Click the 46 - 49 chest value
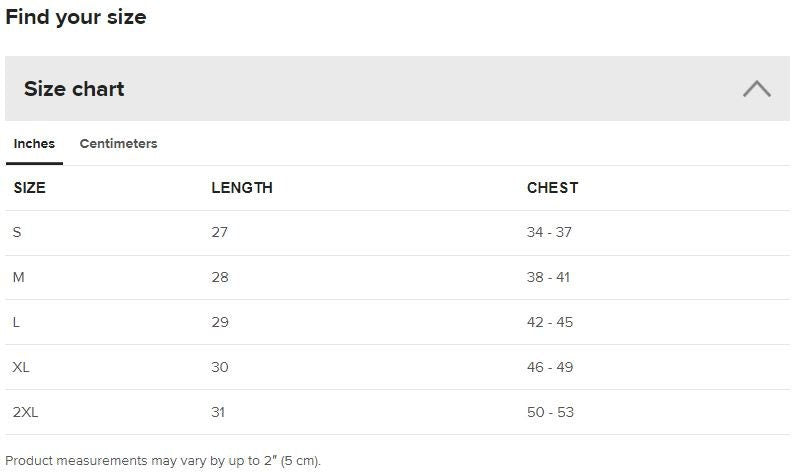The height and width of the screenshot is (476, 799). 550,367
